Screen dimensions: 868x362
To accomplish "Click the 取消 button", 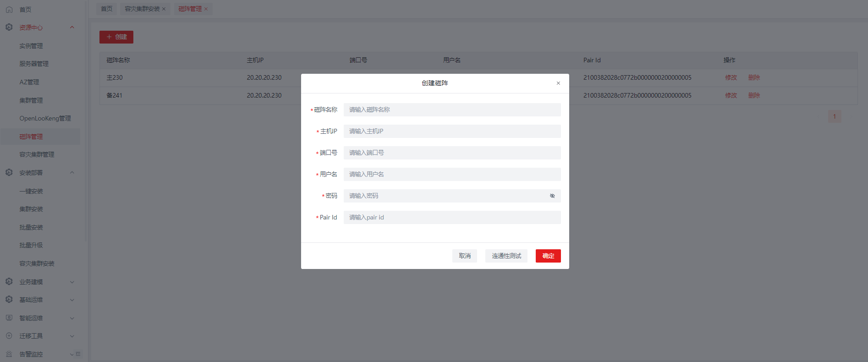I will tap(465, 256).
